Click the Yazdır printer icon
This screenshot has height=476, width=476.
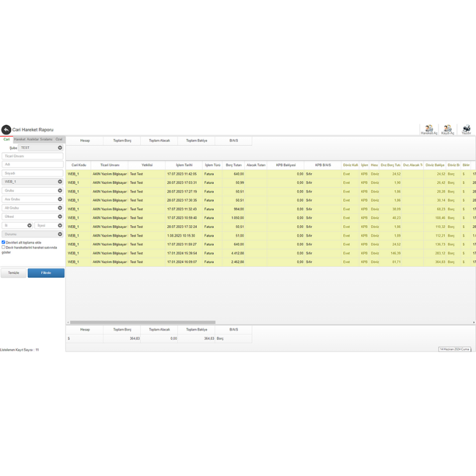click(x=466, y=129)
